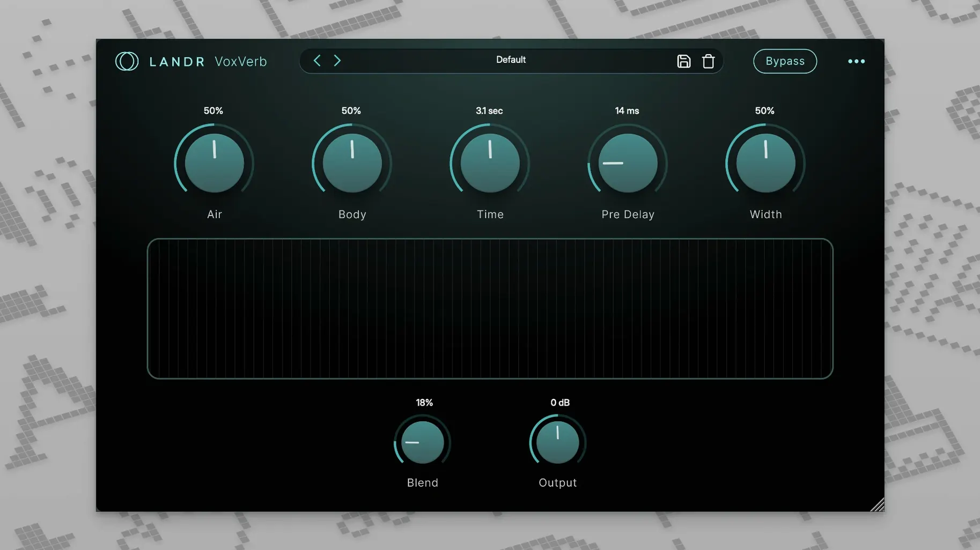Image resolution: width=980 pixels, height=550 pixels.
Task: Click the Air knob
Action: tap(214, 162)
